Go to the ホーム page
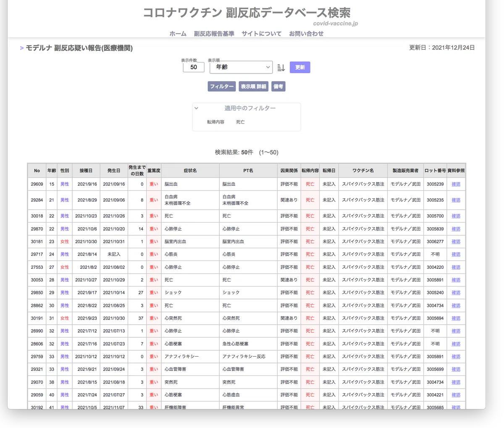The height and width of the screenshot is (428, 504). 178,34
